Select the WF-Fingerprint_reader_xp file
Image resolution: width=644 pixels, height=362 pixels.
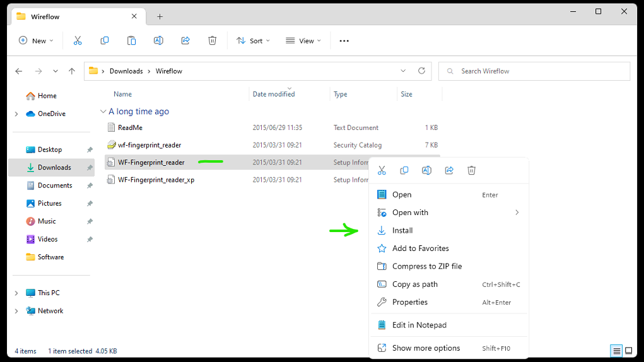[x=156, y=180]
